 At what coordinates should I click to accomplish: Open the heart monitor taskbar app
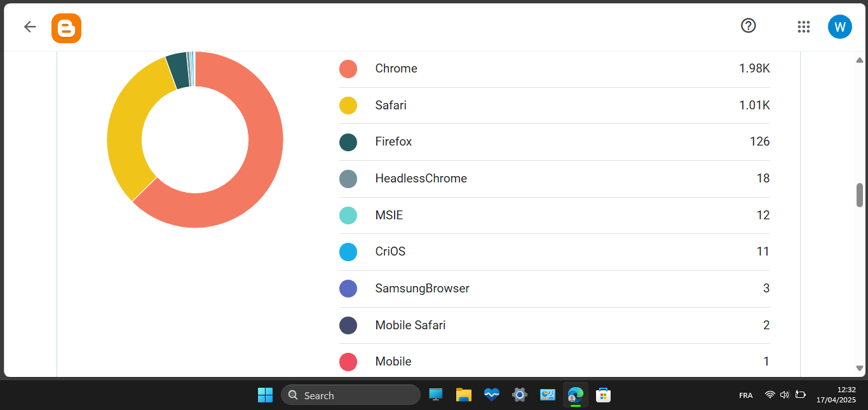[491, 395]
